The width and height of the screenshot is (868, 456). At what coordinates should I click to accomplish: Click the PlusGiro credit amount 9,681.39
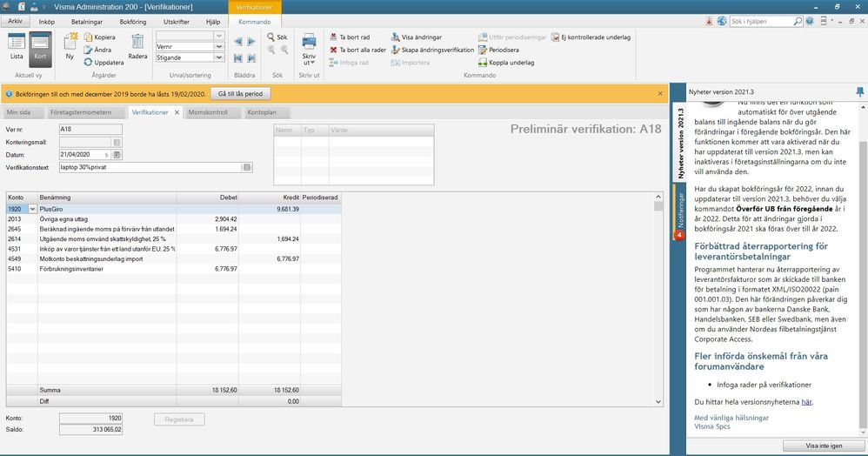click(x=287, y=209)
